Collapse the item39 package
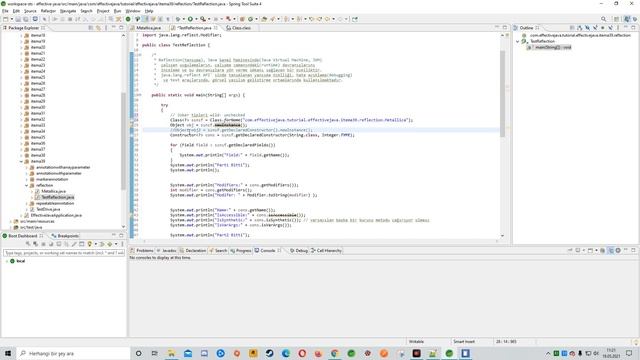The image size is (640, 360). (x=22, y=161)
